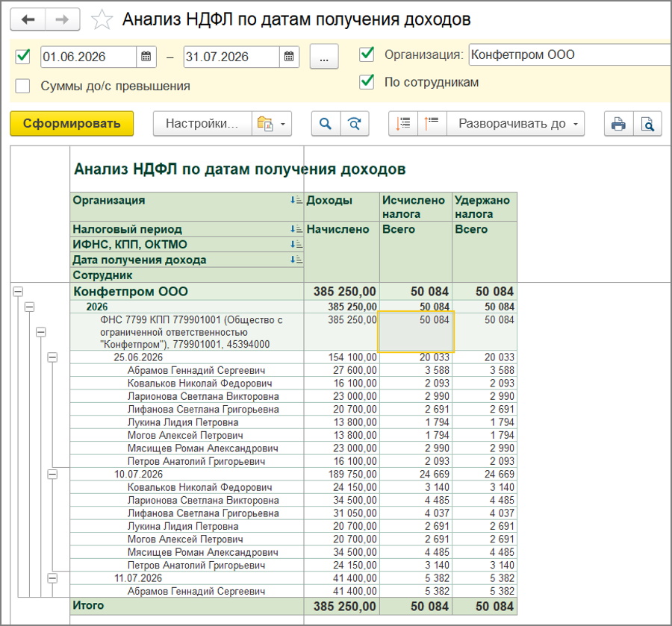The height and width of the screenshot is (626, 672).
Task: Collapse all groups toolbar icon
Action: pyautogui.click(x=432, y=124)
